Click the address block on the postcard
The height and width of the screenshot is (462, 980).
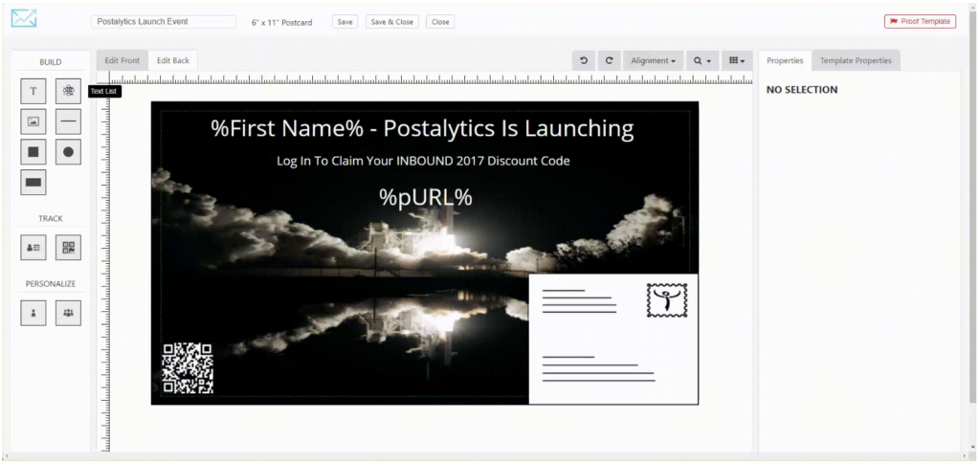[x=613, y=339]
